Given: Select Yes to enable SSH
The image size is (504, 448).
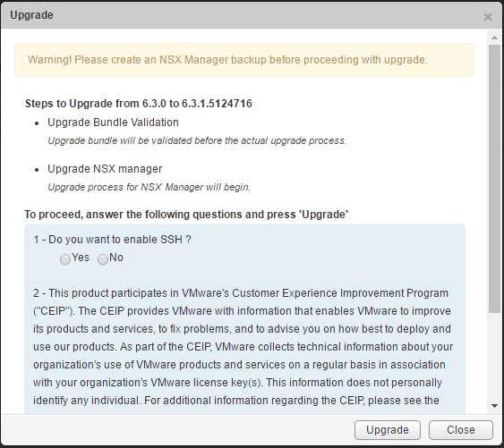Looking at the screenshot, I should [x=65, y=259].
